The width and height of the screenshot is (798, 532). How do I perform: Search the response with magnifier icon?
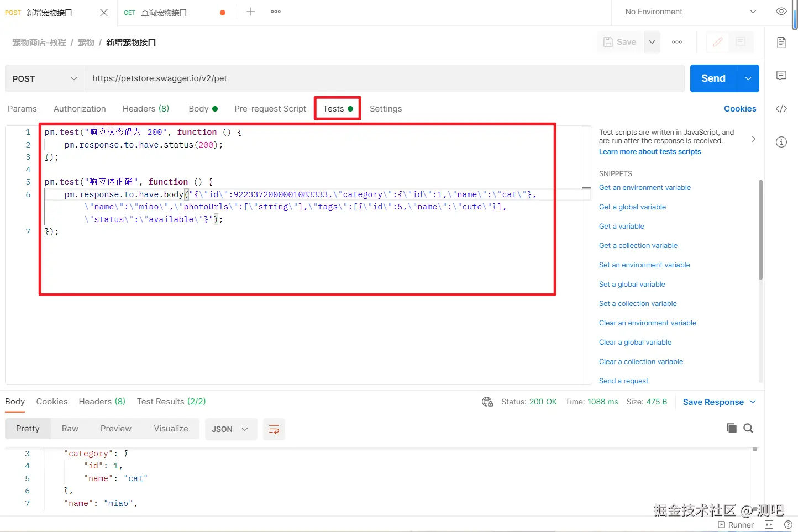(x=748, y=428)
